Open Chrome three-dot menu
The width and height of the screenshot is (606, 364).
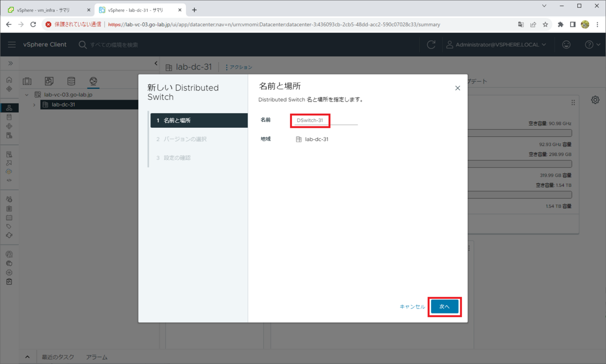[598, 24]
